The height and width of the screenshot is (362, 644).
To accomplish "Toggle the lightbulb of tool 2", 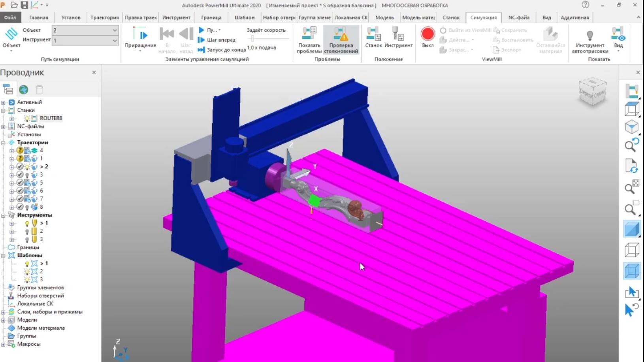I will click(27, 231).
